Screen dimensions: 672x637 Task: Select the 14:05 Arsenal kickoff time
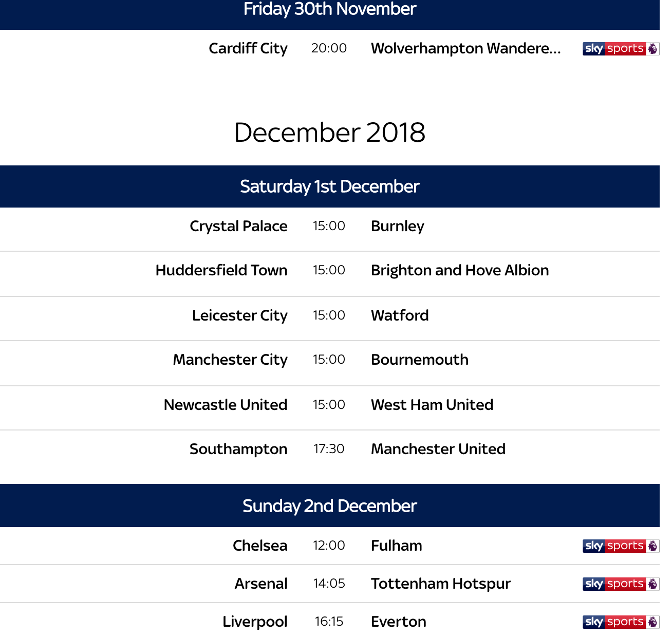click(x=329, y=584)
